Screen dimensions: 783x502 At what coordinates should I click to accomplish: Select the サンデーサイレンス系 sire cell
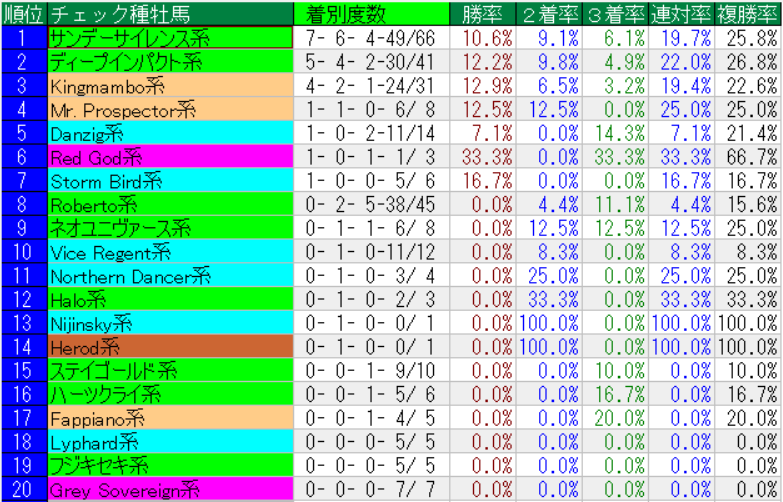click(x=170, y=38)
